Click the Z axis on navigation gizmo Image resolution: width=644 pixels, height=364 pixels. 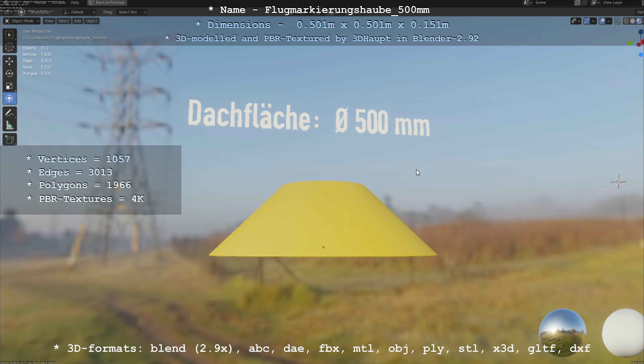tap(640, 32)
